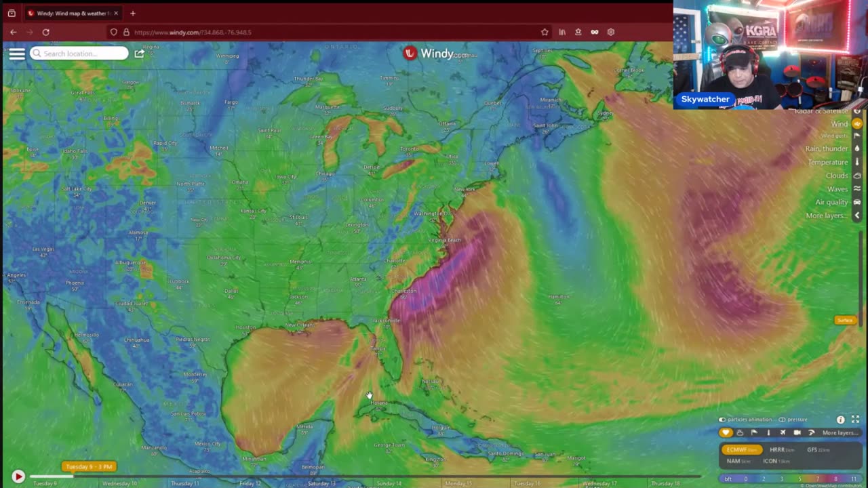Select the Air quality car icon
Image resolution: width=868 pixels, height=488 pixels.
coord(857,202)
